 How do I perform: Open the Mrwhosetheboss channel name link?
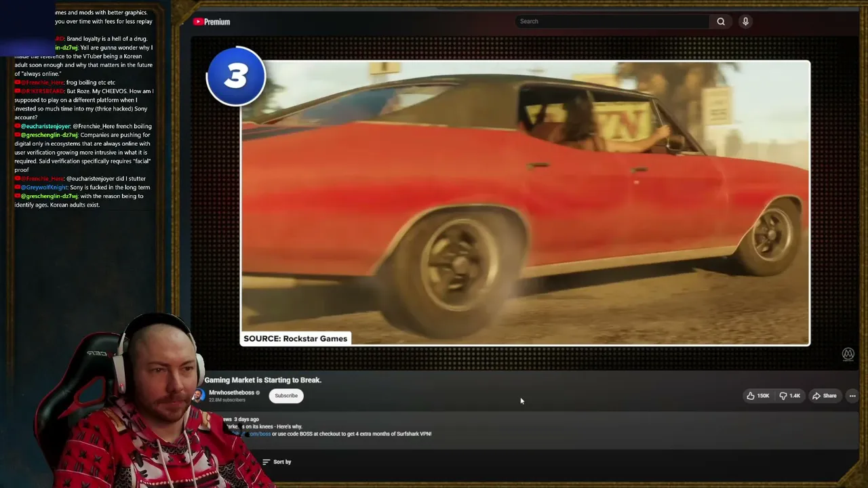231,392
